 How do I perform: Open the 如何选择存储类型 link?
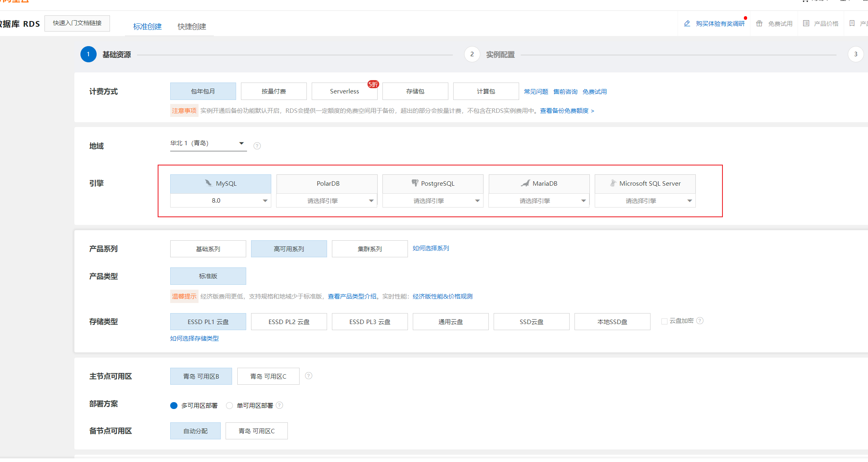[x=194, y=338]
